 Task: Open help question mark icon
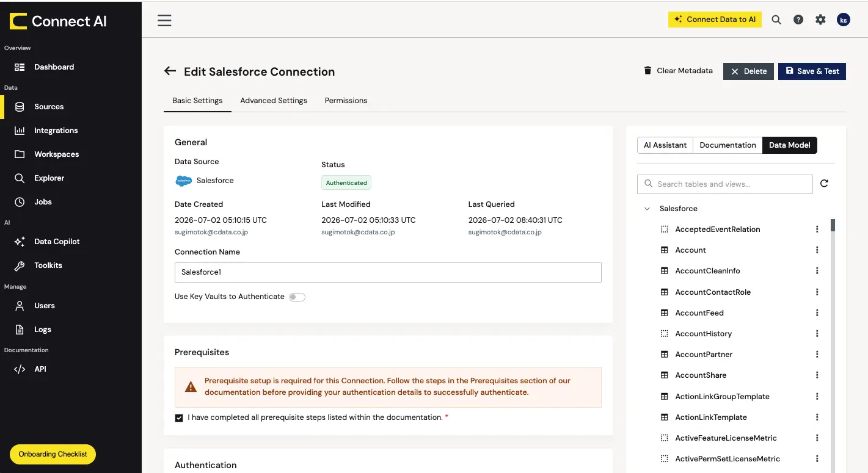(x=798, y=20)
